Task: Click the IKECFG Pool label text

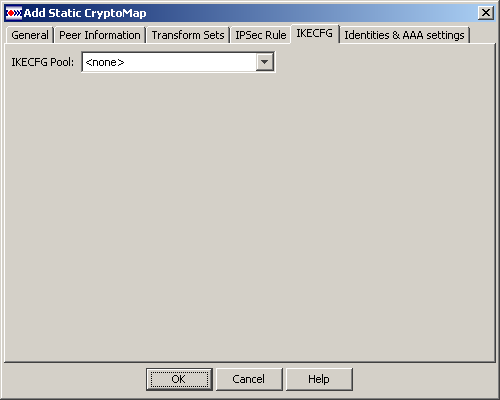Action: (x=43, y=62)
